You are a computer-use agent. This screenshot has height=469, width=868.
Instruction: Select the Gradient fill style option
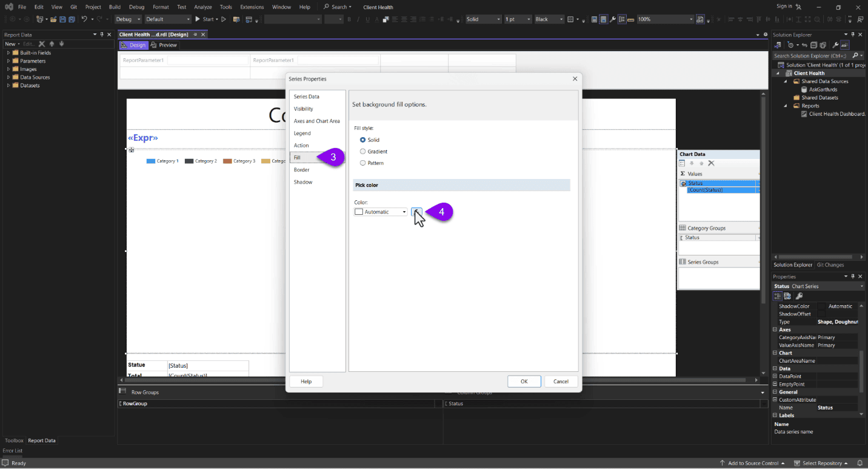(x=363, y=152)
